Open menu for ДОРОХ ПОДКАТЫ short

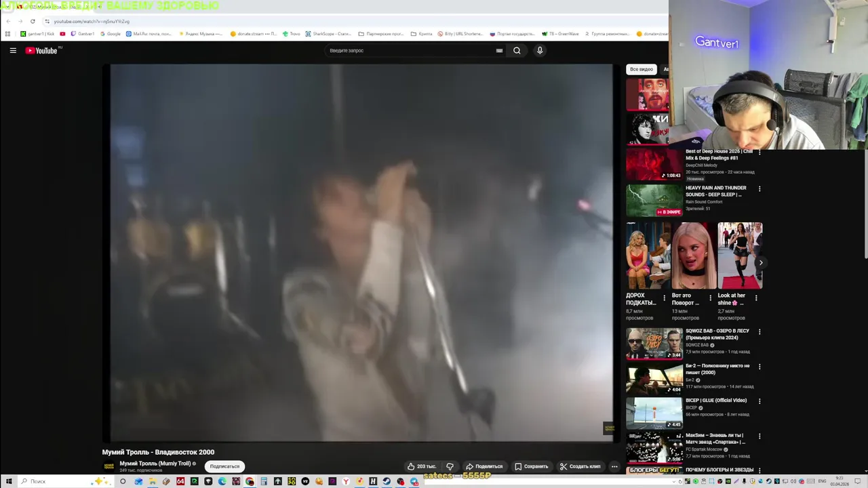click(665, 298)
